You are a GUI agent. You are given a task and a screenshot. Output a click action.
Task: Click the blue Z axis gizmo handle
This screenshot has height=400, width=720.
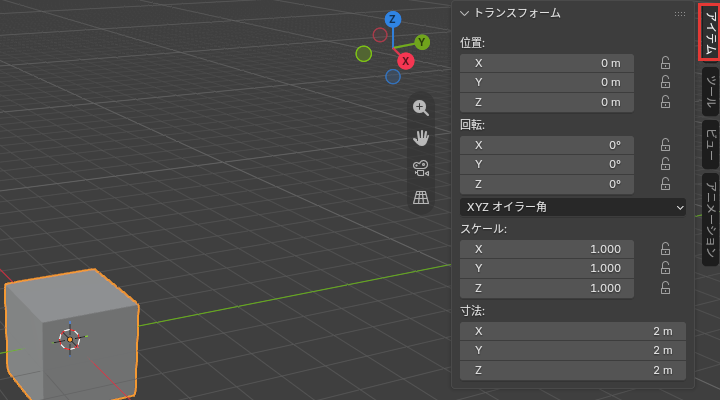[x=393, y=19]
